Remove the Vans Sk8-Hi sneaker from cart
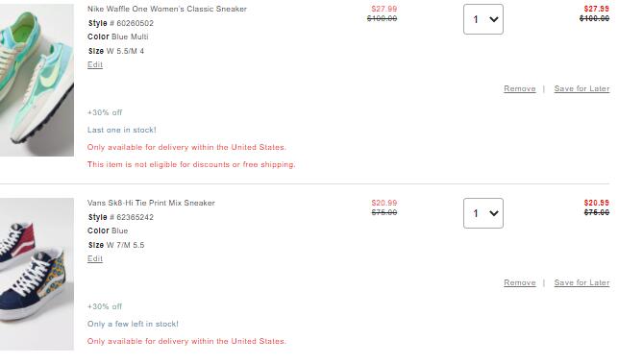 [519, 282]
